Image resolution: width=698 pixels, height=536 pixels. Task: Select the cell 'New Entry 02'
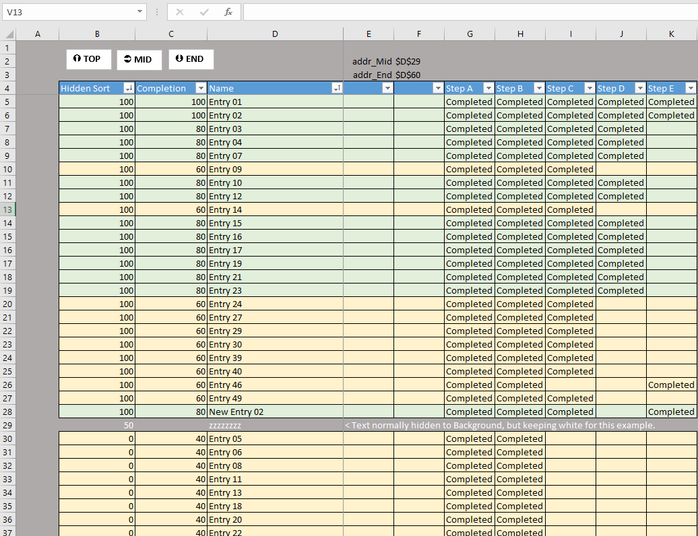click(x=275, y=412)
